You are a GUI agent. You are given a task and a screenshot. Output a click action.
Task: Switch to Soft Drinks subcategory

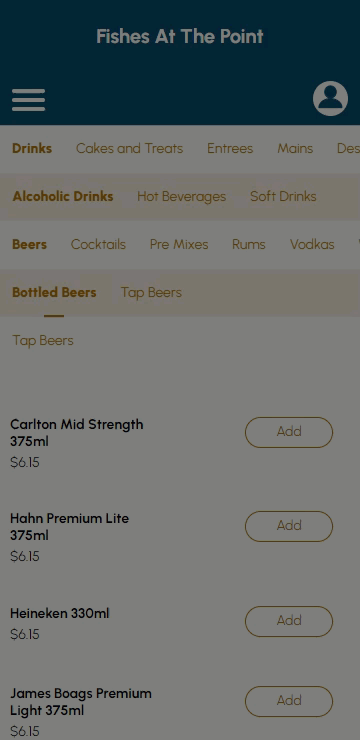coord(283,196)
